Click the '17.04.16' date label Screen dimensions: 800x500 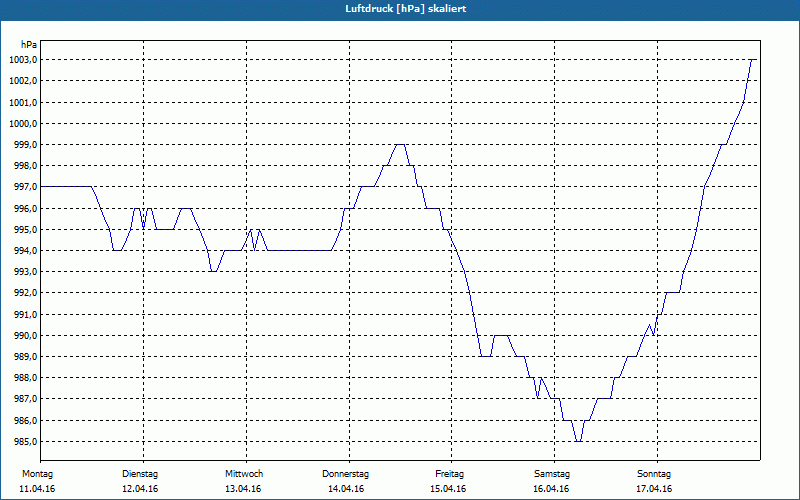click(654, 489)
